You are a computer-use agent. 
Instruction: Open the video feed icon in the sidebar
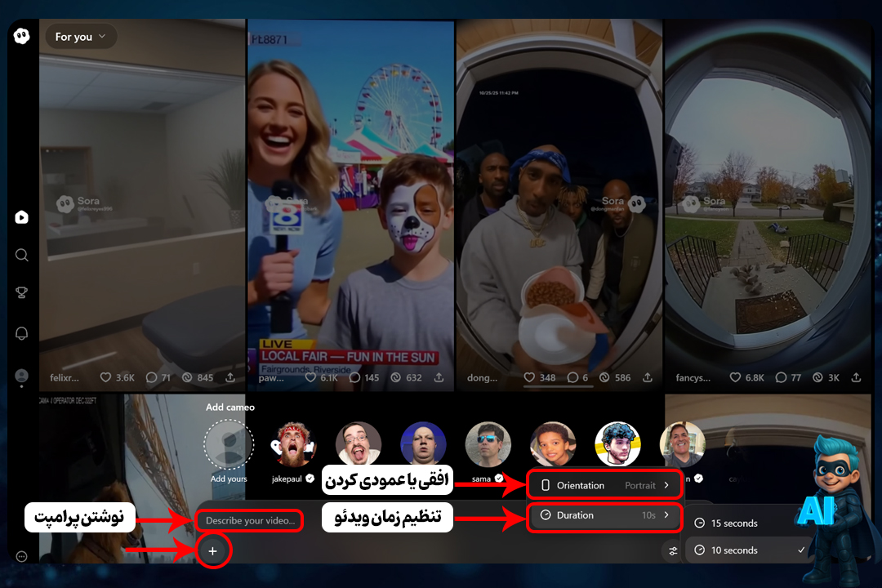point(21,216)
